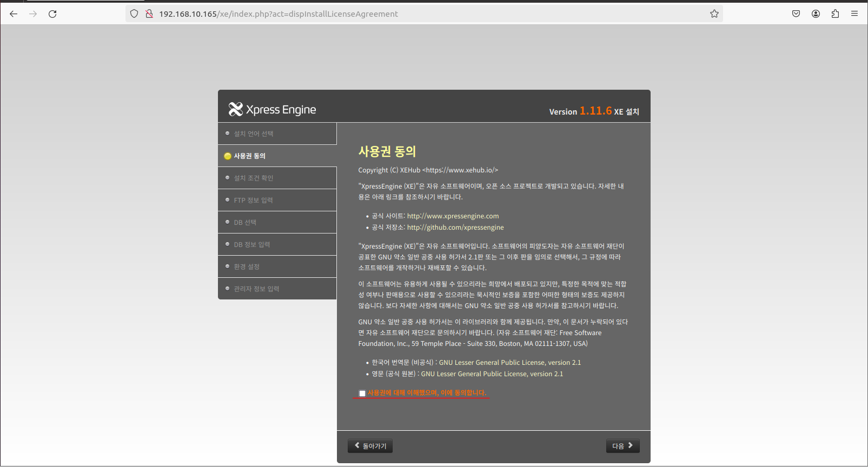
Task: Click the browser forward arrow
Action: [33, 14]
